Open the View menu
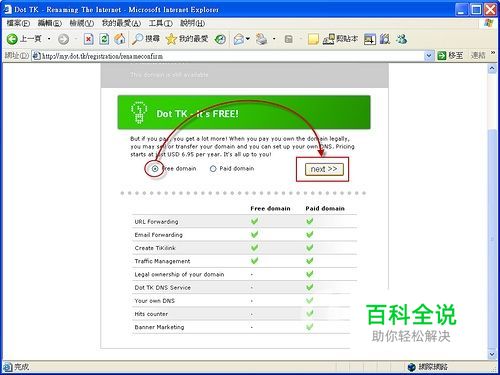Image resolution: width=500 pixels, height=375 pixels. [82, 23]
